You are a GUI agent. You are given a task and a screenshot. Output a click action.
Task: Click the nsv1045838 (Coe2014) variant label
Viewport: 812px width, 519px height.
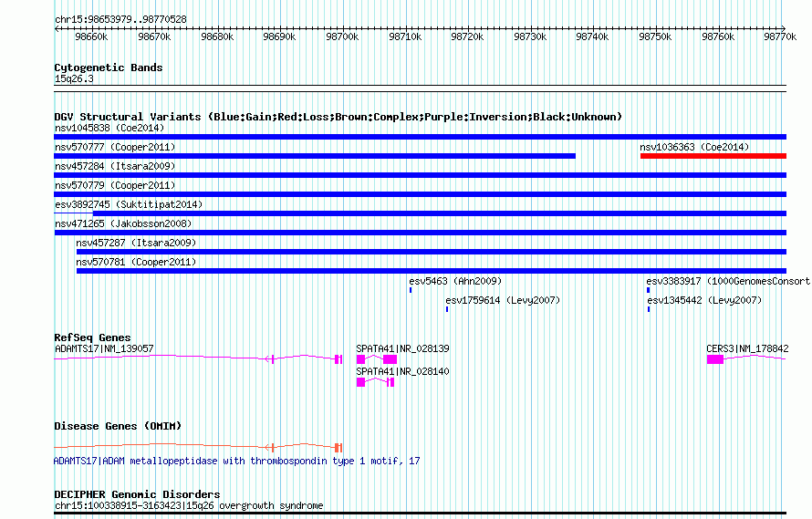click(x=109, y=128)
